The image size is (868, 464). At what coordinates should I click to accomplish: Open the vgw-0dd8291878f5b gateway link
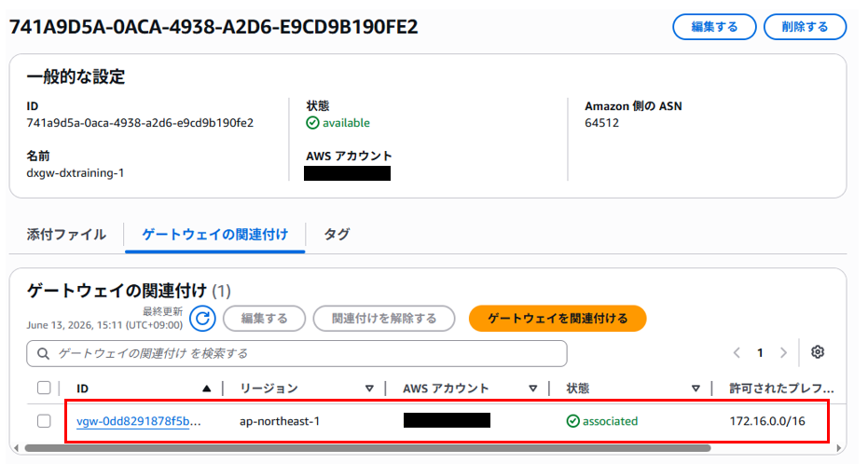point(138,421)
